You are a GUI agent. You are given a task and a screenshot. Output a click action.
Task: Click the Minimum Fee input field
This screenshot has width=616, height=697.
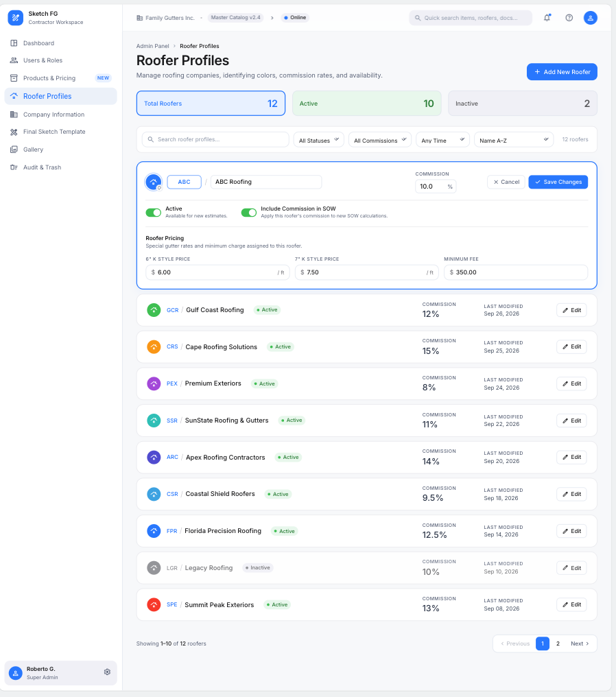[x=516, y=272]
